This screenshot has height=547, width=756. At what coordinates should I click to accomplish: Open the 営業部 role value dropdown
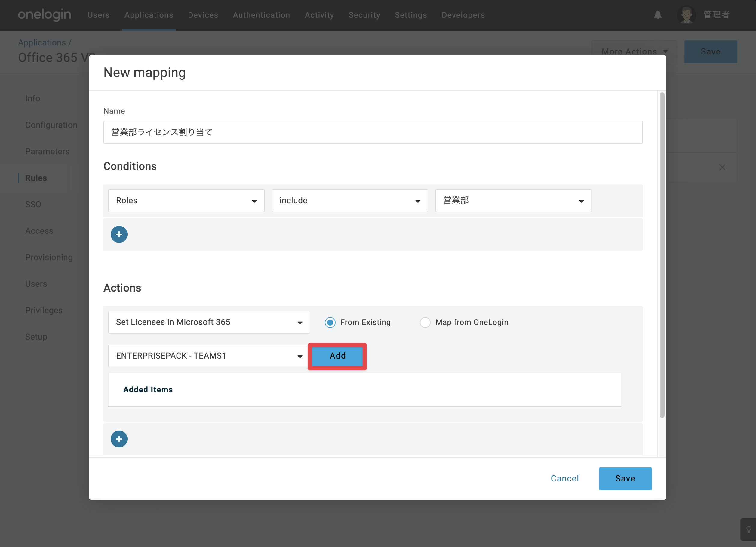point(513,201)
